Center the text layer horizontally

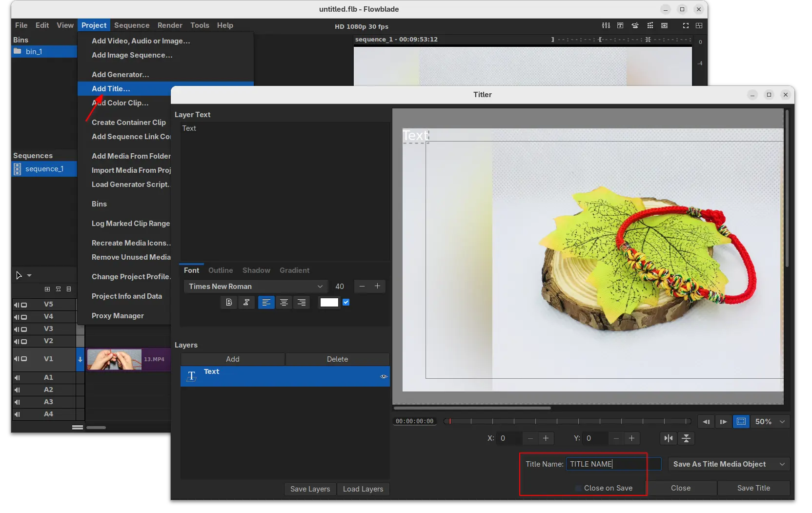(x=669, y=438)
